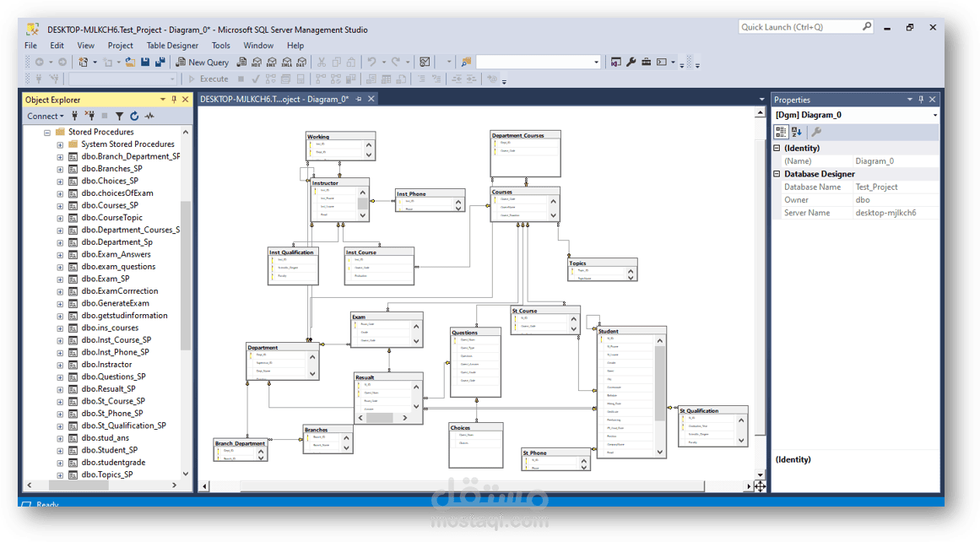Click the Object Explorer vertical scrollbar
The width and height of the screenshot is (980, 542).
[186, 303]
